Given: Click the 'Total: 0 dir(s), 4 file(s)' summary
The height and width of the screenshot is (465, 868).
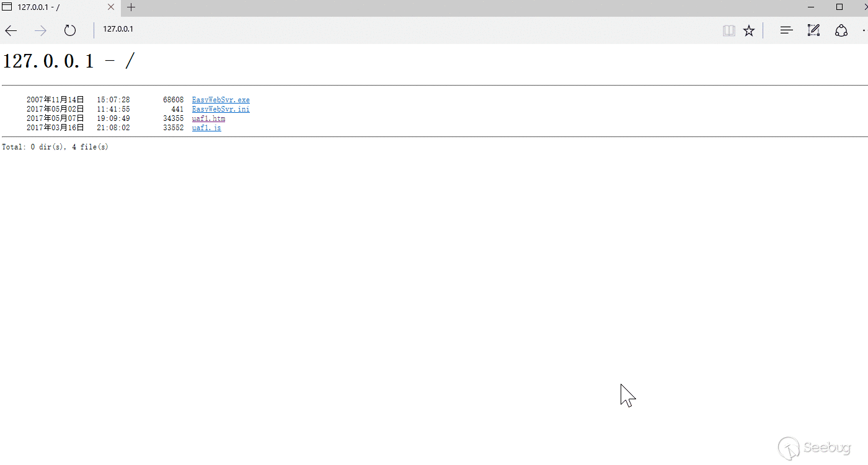Looking at the screenshot, I should point(55,147).
